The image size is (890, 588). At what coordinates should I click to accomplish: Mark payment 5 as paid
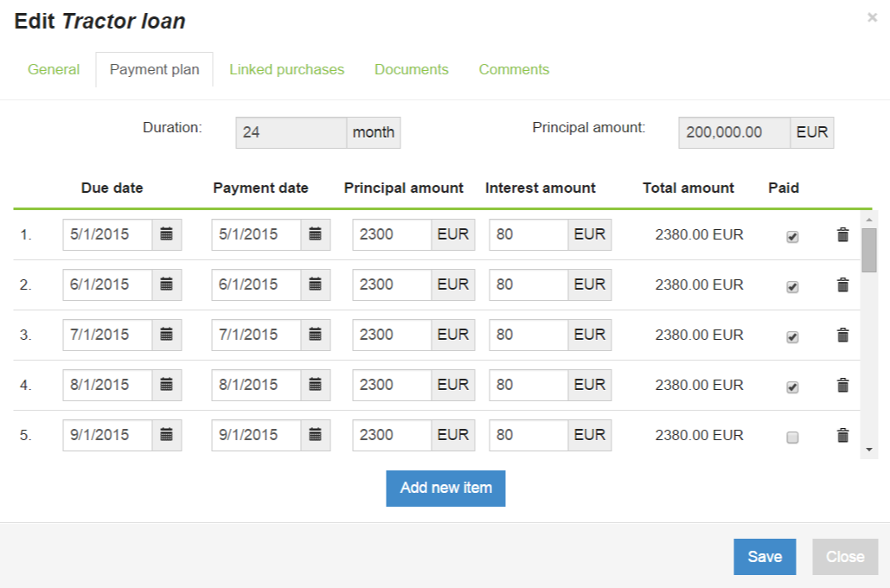(x=792, y=438)
